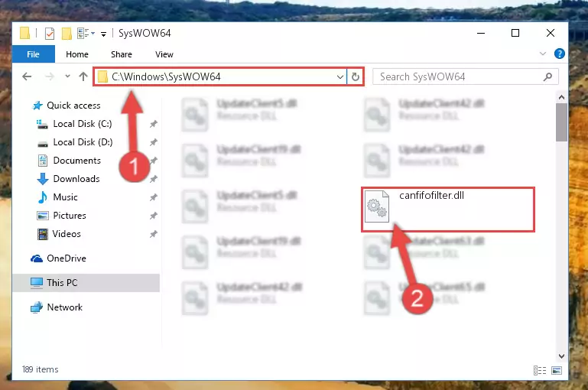Open the File menu tab
Screen dimensions: 588x390
click(34, 54)
